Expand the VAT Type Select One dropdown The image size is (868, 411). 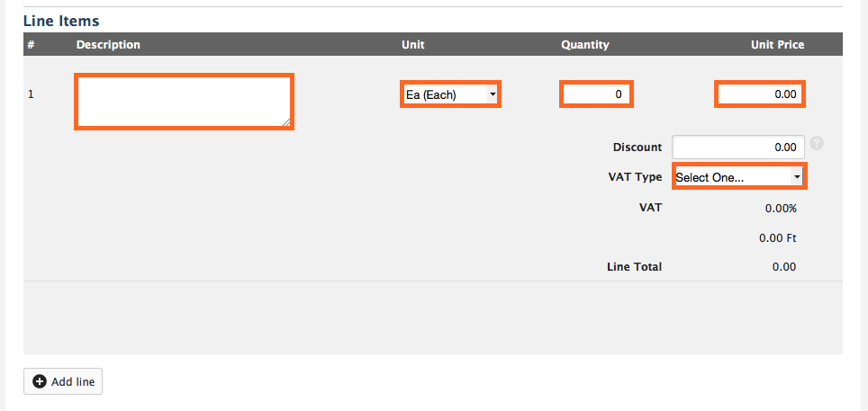click(739, 177)
